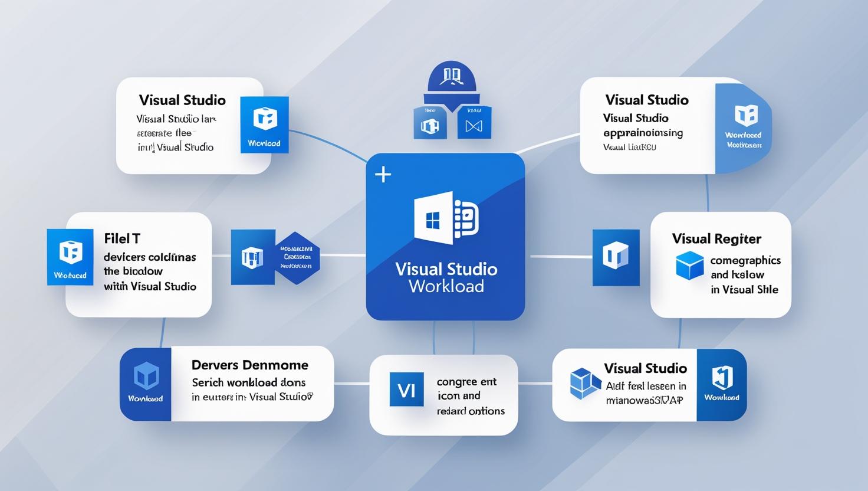Image resolution: width=868 pixels, height=491 pixels.
Task: Select the light blue cube in Visual Register card
Action: pyautogui.click(x=690, y=266)
